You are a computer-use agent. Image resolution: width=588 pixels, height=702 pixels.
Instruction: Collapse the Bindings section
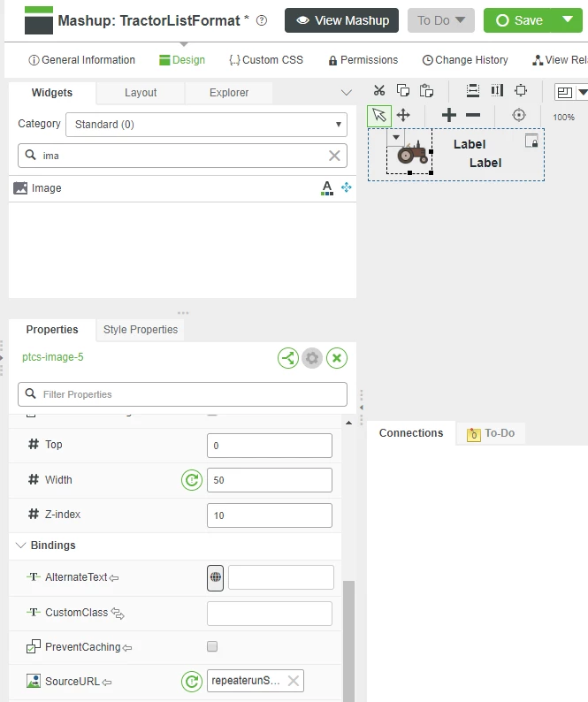click(x=20, y=546)
